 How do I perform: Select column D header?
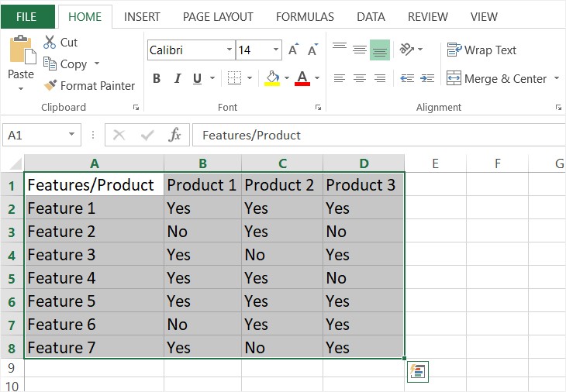coord(364,163)
